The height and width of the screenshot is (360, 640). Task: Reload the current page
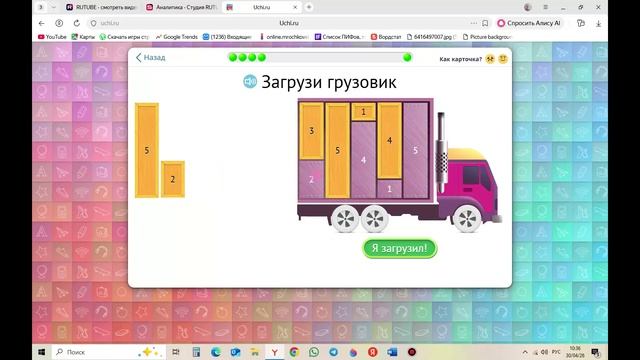(77, 23)
